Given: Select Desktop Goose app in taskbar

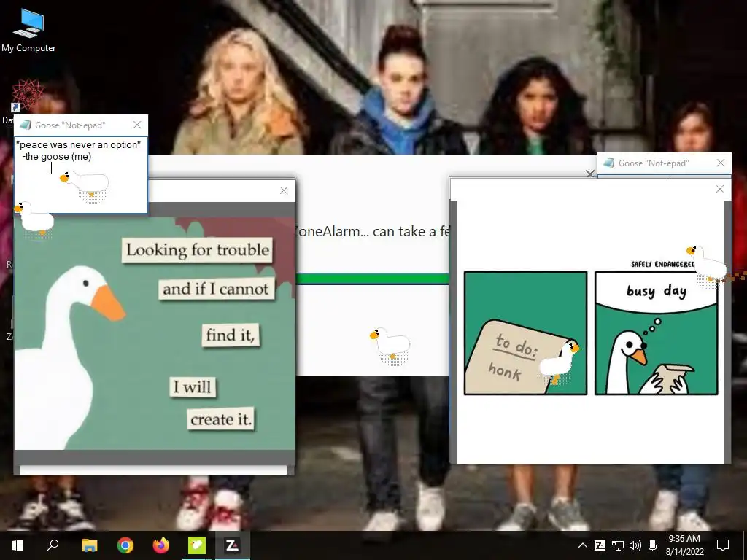Looking at the screenshot, I should (x=197, y=545).
